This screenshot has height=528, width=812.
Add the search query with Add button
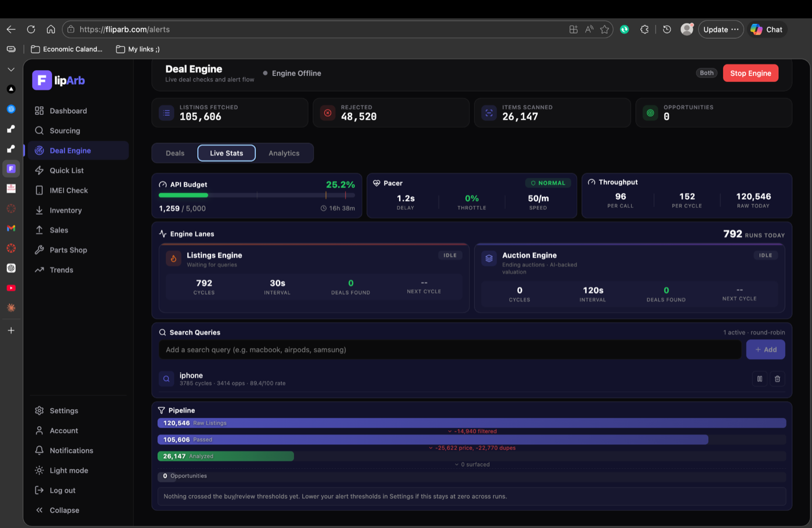click(766, 349)
